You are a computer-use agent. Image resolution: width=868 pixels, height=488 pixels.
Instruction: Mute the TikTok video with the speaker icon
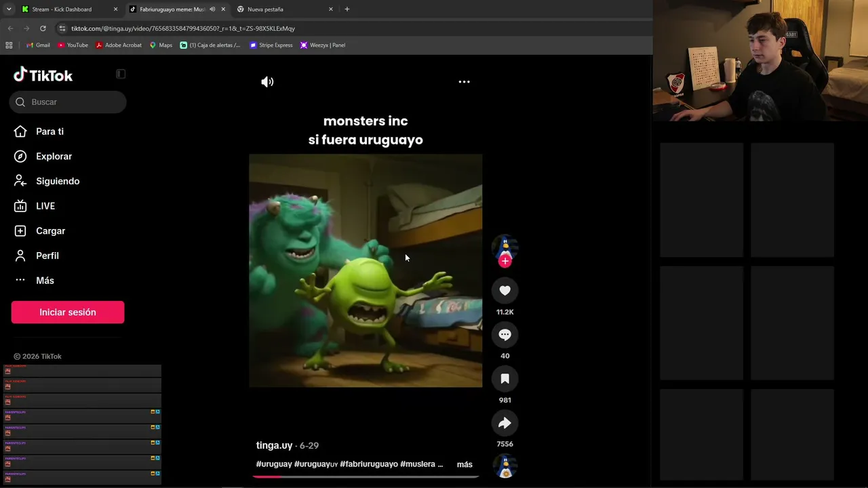point(267,82)
